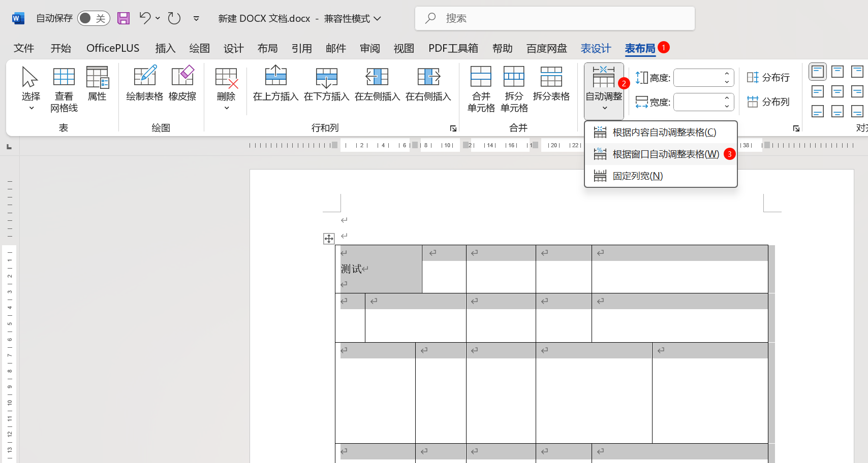Click the Save icon in title bar
Image resolution: width=868 pixels, height=463 pixels.
pos(123,18)
